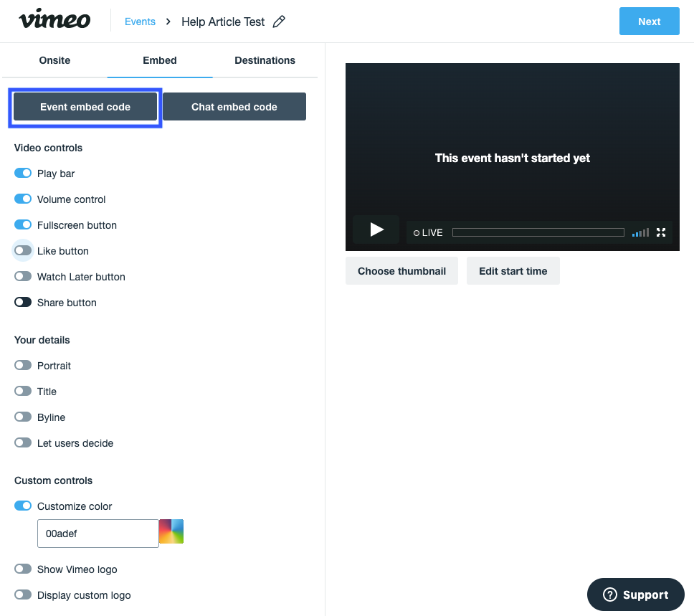Switch to the Onsite tab
Viewport: 694px width, 616px height.
click(x=54, y=60)
